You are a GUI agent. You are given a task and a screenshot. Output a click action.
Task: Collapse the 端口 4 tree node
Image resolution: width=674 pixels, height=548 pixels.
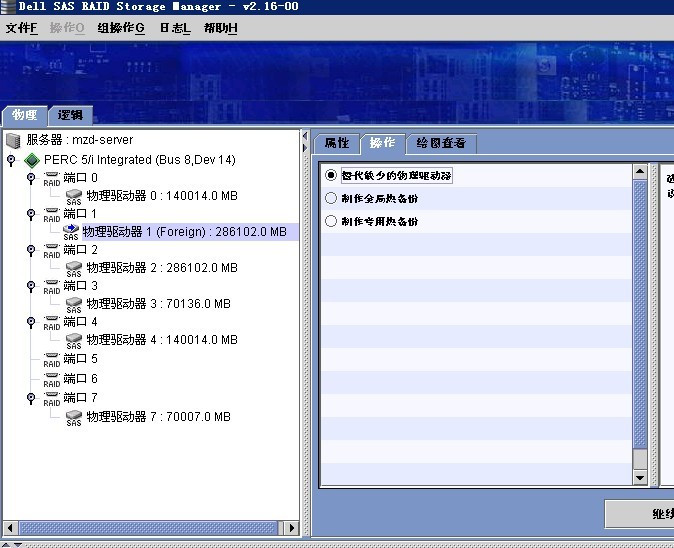[31, 323]
